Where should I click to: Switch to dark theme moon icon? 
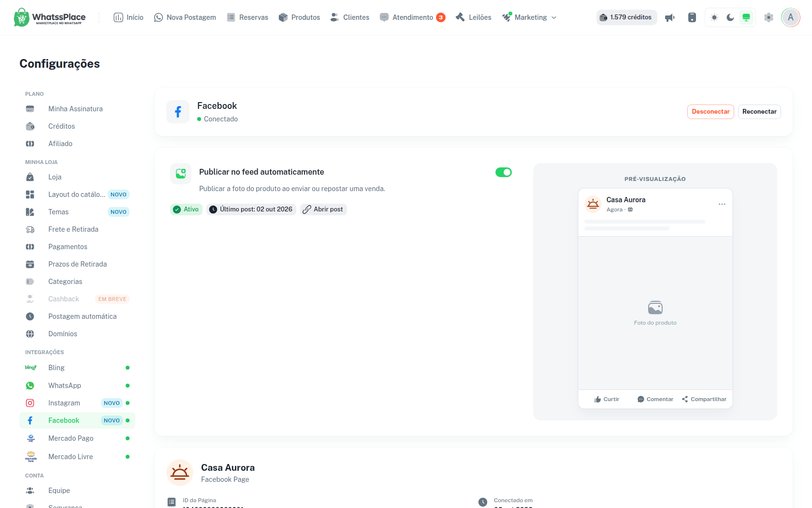tap(730, 17)
